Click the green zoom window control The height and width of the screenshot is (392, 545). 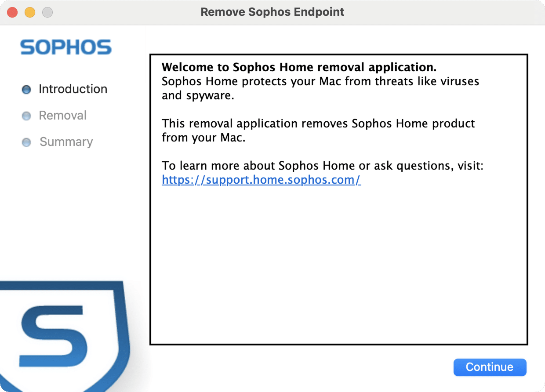coord(47,12)
